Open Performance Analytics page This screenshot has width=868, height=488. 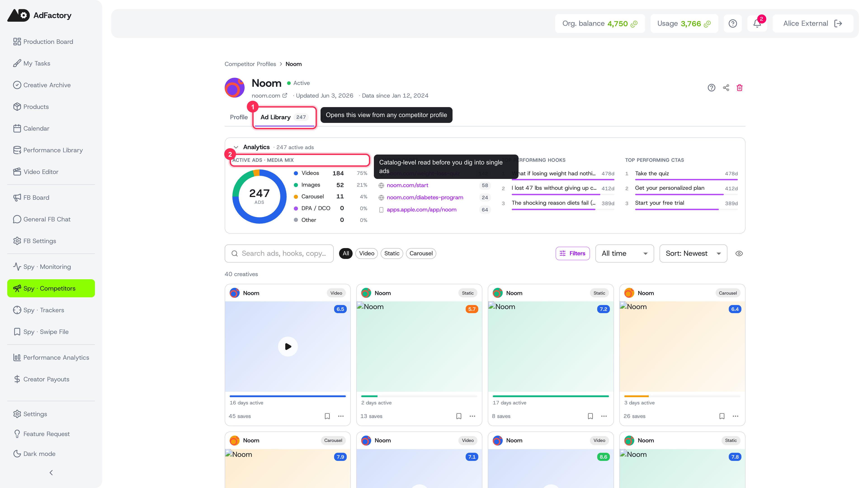point(51,358)
